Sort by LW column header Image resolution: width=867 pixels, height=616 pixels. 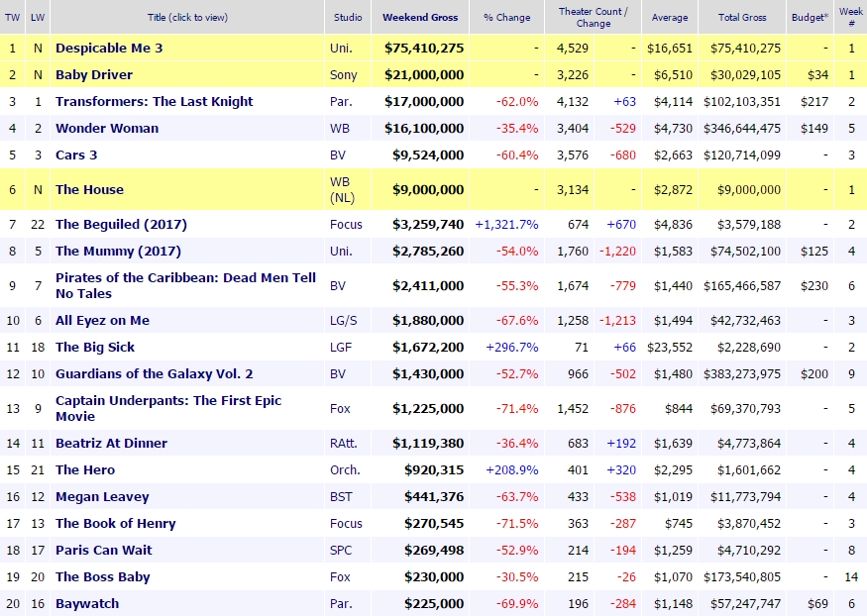coord(38,17)
